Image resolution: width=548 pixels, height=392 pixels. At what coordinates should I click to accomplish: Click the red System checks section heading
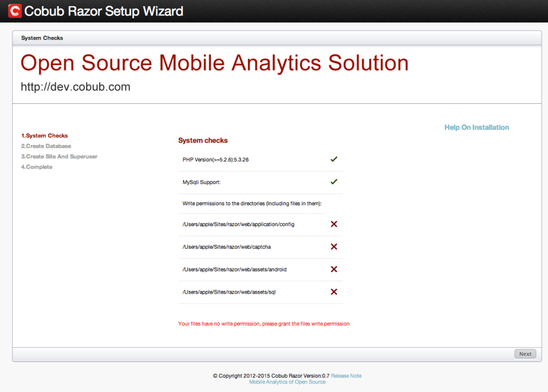pyautogui.click(x=203, y=141)
